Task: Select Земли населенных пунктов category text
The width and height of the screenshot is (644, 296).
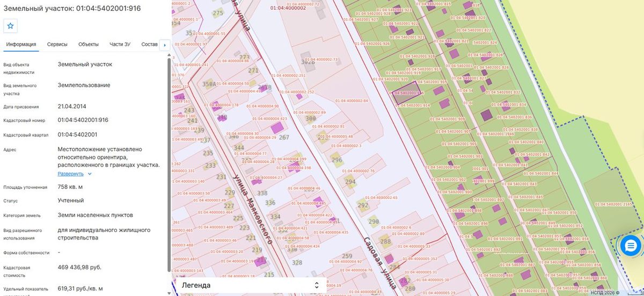Action: [96, 215]
